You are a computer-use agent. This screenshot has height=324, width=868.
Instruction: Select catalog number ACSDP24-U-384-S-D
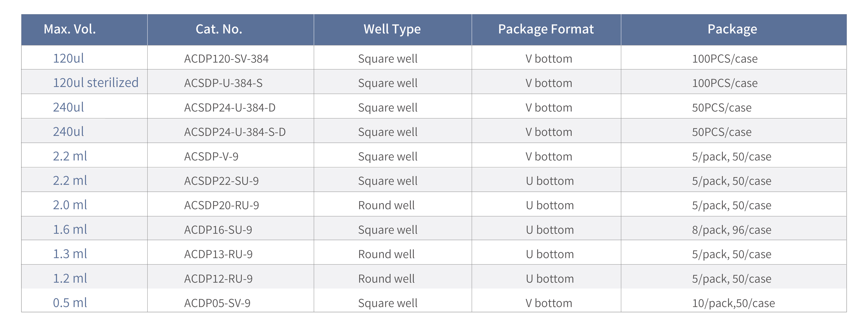(235, 132)
